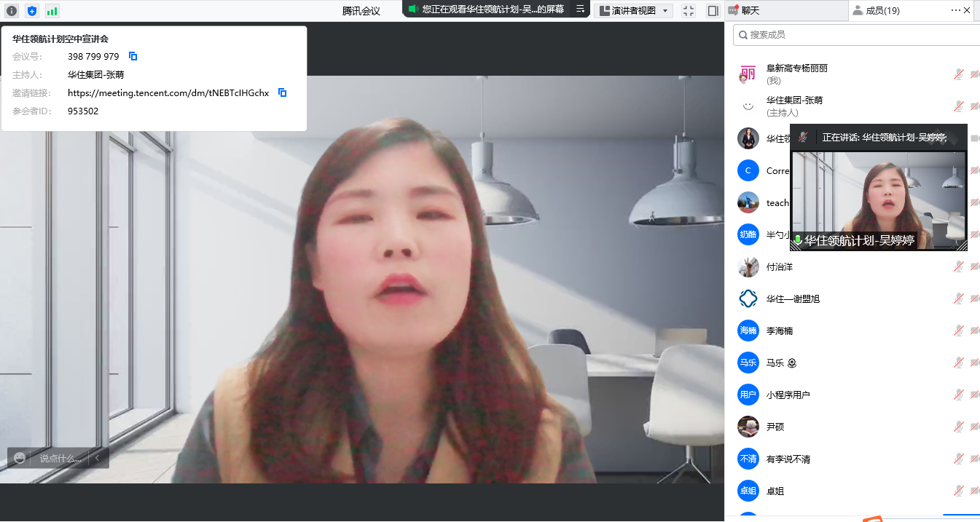The height and width of the screenshot is (522, 980).
Task: Enter fullscreen with the expand icon
Action: pyautogui.click(x=687, y=10)
